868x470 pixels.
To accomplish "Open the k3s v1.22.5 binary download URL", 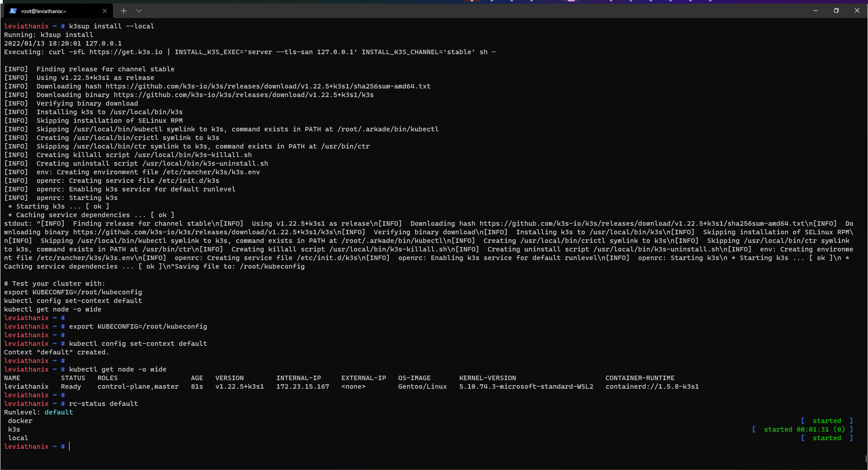I will (244, 95).
